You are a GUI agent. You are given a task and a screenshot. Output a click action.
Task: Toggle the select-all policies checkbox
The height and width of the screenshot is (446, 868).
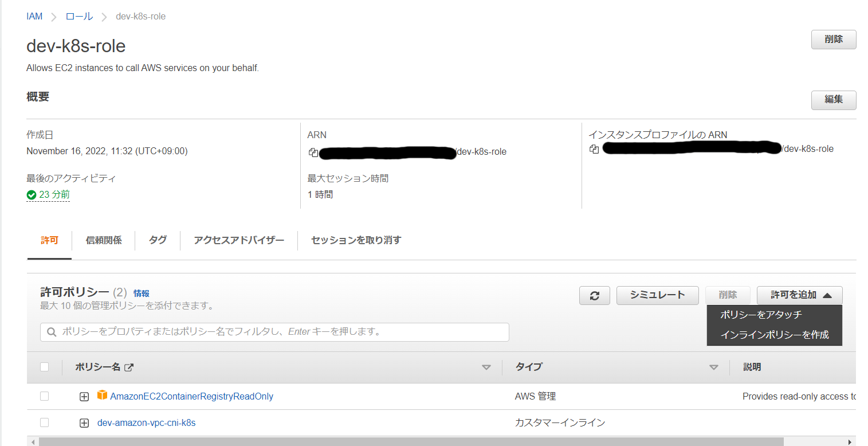pyautogui.click(x=45, y=367)
